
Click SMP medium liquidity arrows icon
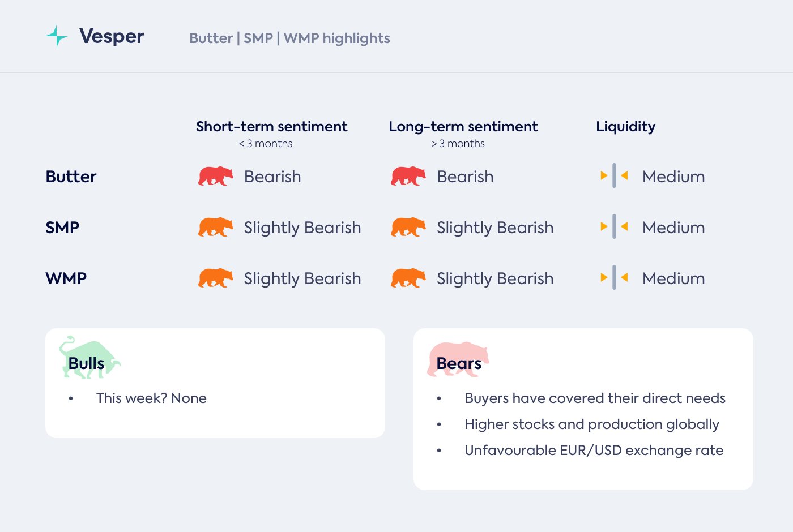click(614, 227)
